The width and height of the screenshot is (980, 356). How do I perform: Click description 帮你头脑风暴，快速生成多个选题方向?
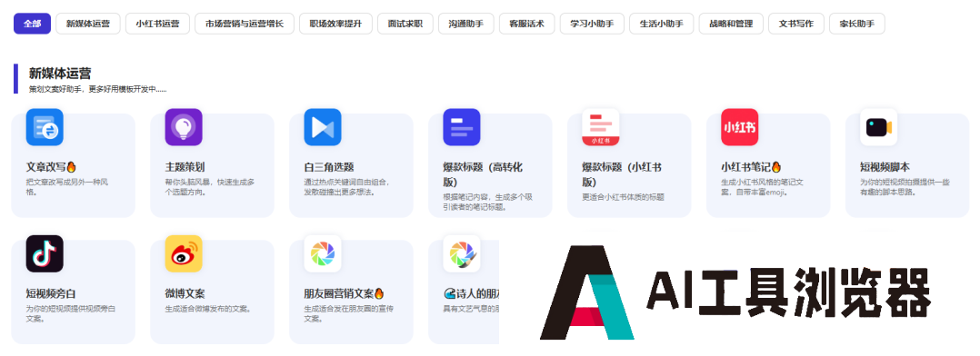(x=209, y=187)
